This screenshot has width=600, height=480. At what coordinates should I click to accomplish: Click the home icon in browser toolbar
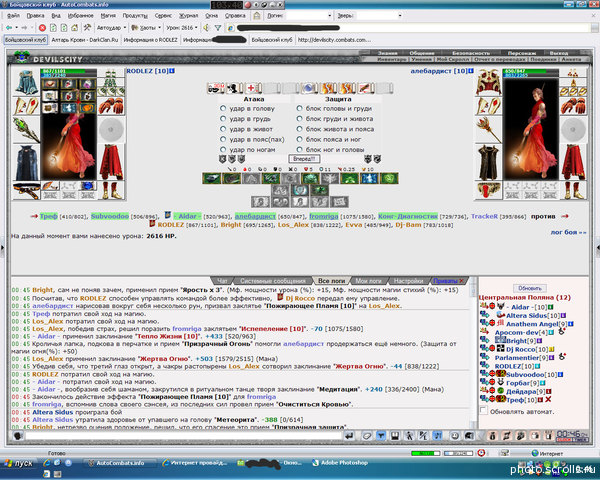[75, 28]
